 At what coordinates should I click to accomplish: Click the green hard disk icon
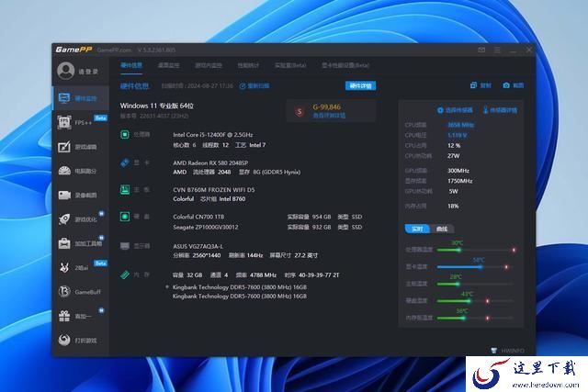[x=125, y=217]
